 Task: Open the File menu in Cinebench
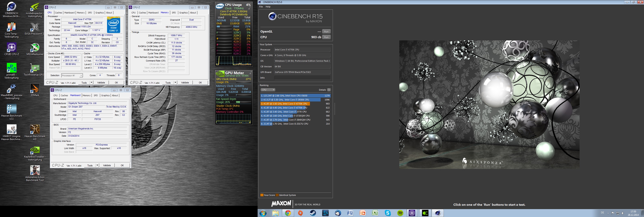(261, 7)
